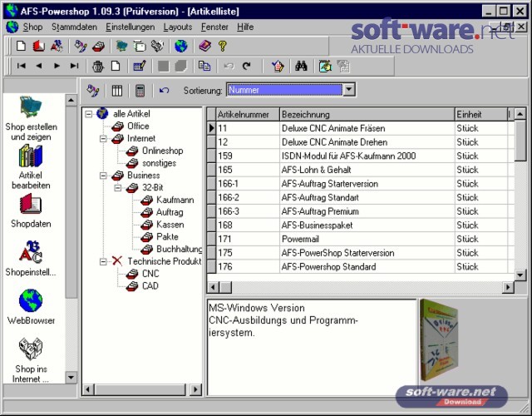Select the Office category in tree
Viewport: 532px width, 416px height.
(138, 126)
